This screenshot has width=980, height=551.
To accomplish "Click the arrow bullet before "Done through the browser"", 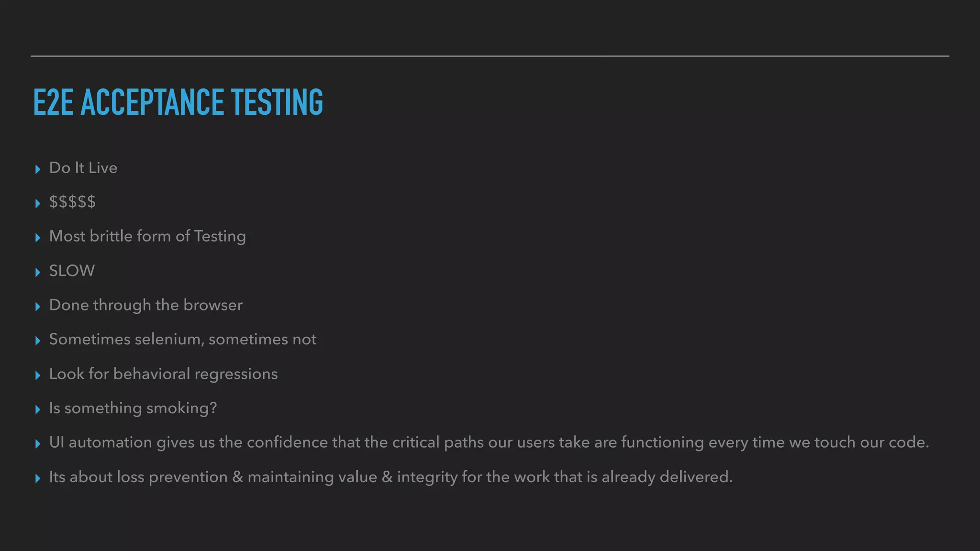I will click(x=38, y=307).
